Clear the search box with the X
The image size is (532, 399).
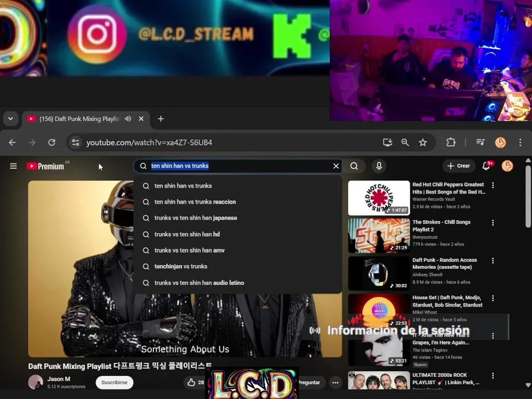(336, 166)
